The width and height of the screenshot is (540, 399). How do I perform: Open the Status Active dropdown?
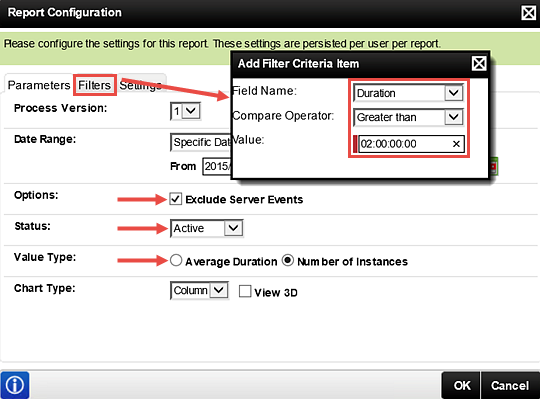(x=207, y=228)
